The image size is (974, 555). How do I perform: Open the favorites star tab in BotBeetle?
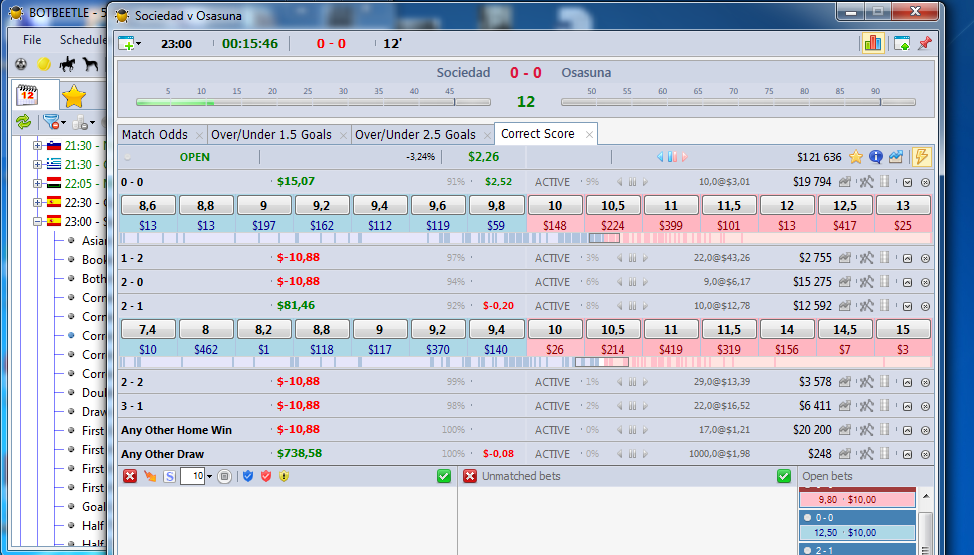point(73,96)
